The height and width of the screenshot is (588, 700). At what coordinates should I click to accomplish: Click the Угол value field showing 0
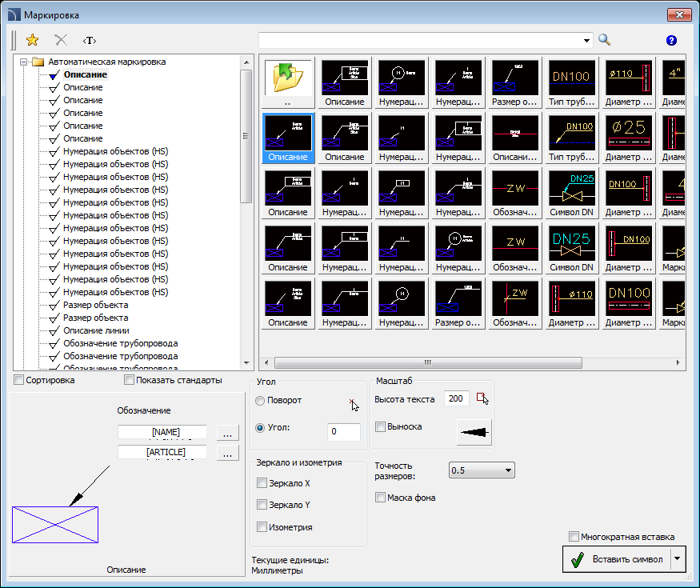click(x=343, y=431)
